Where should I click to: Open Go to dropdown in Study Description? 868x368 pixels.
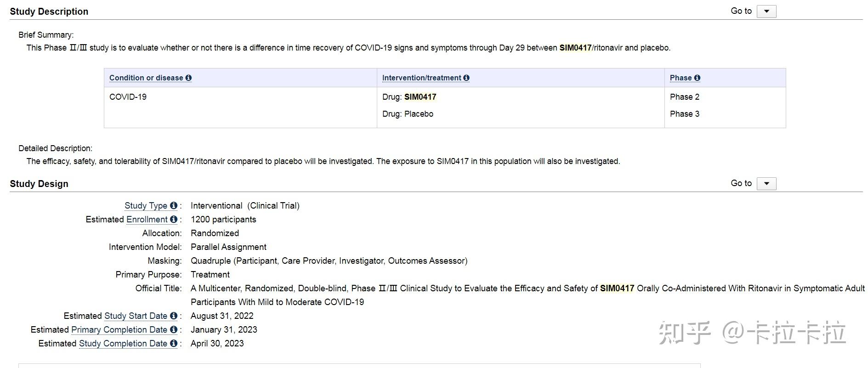[766, 11]
